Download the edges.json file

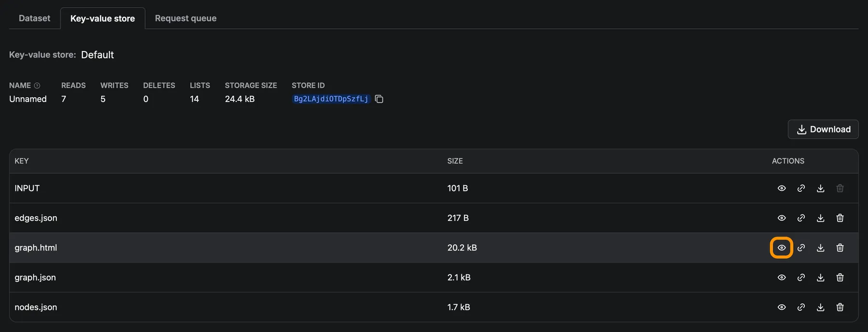click(820, 218)
